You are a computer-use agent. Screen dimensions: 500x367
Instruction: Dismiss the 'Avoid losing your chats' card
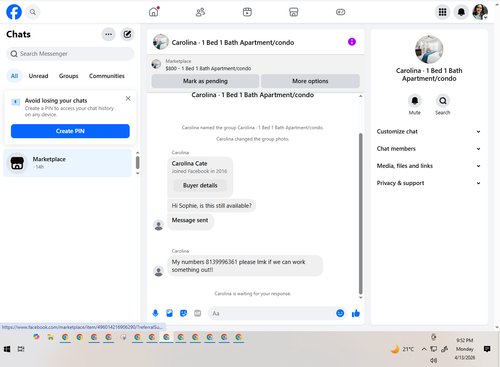coord(128,98)
